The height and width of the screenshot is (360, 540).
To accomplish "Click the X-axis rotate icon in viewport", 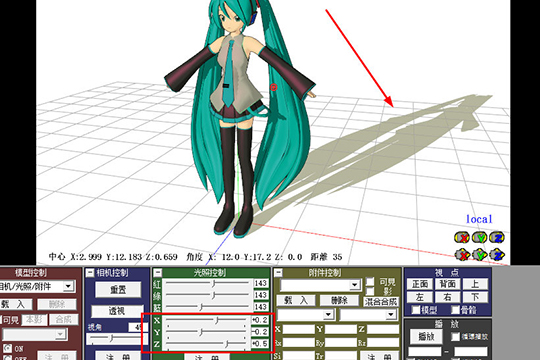I will pos(462,237).
